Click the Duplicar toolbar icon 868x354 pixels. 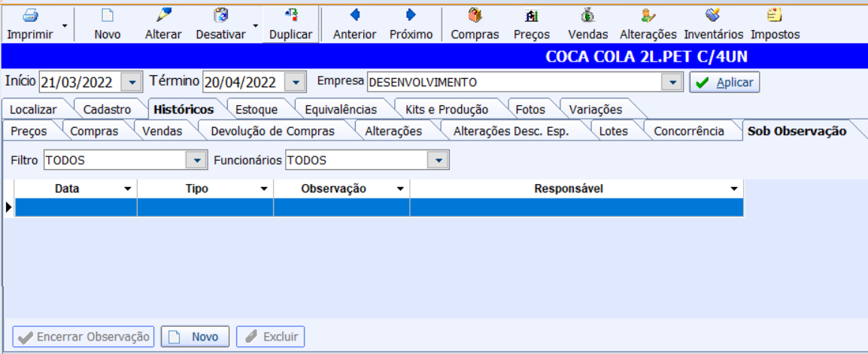pyautogui.click(x=290, y=15)
